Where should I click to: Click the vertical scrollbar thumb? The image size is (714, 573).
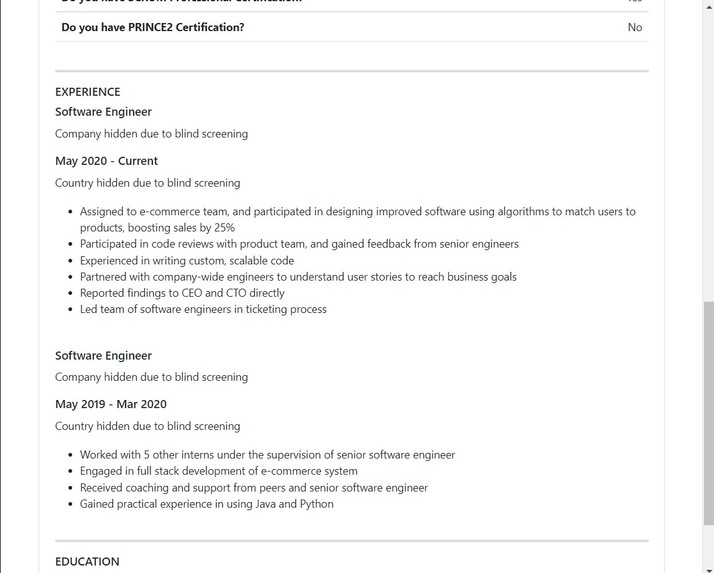tap(709, 413)
